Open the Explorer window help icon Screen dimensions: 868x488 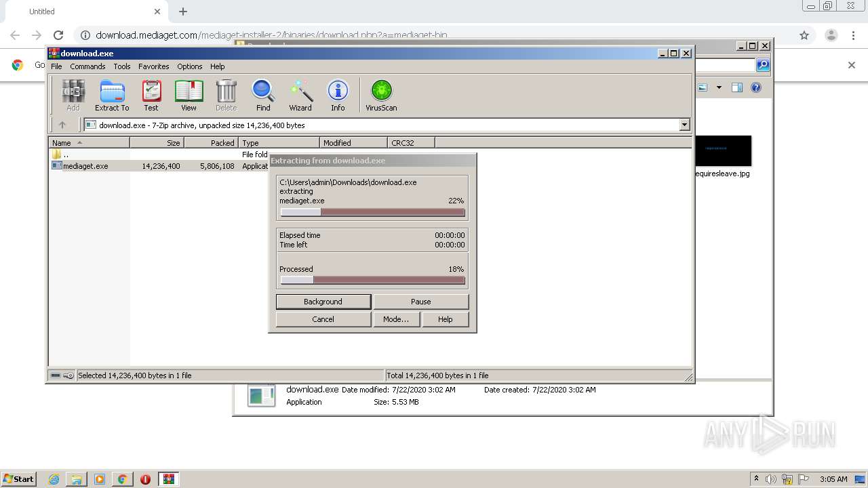(x=756, y=87)
